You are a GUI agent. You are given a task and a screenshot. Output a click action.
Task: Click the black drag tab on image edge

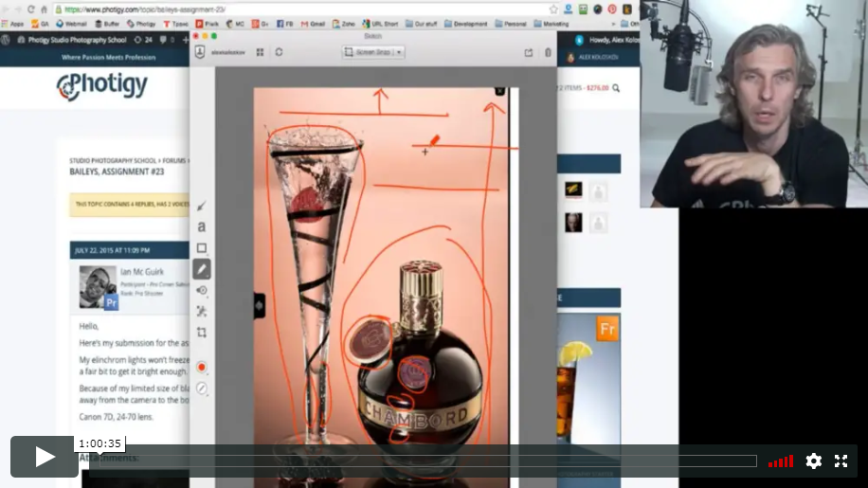point(259,305)
